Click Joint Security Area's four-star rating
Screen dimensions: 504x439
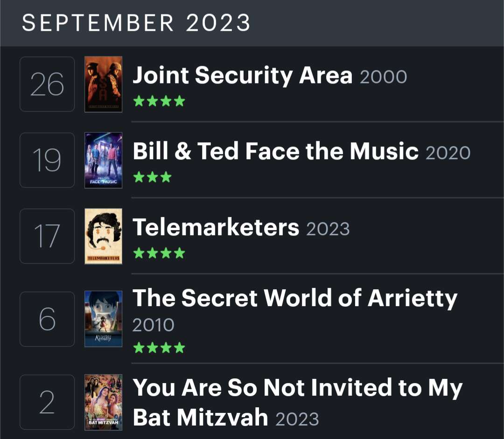(159, 101)
